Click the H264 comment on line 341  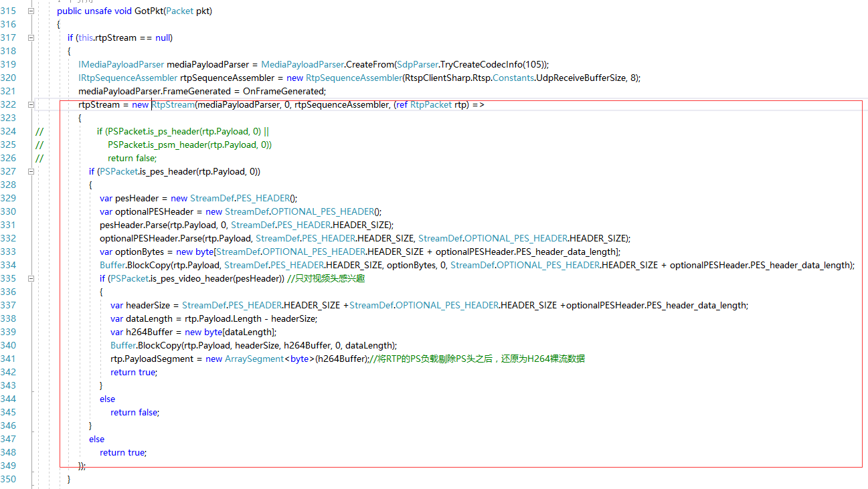(477, 359)
